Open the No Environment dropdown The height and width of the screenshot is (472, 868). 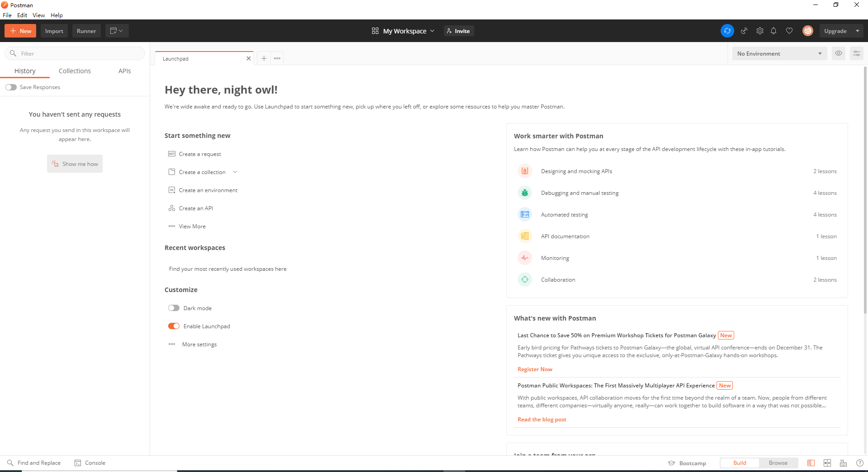(x=779, y=53)
